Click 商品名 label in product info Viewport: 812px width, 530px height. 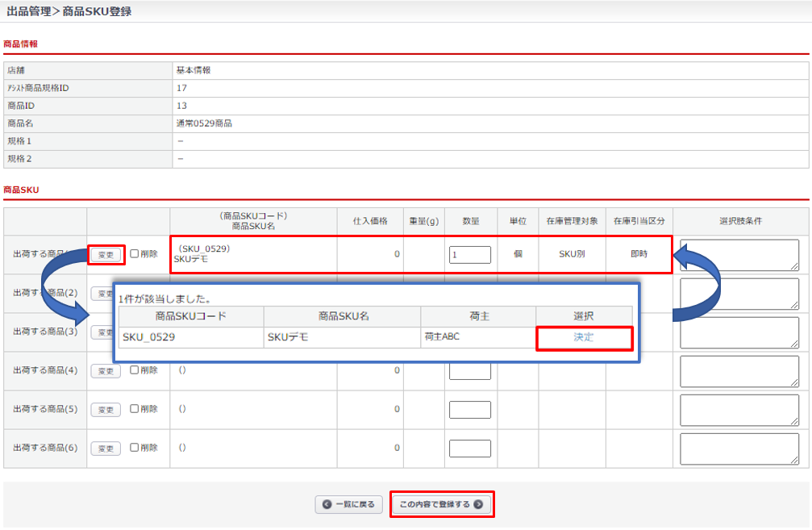coord(20,123)
